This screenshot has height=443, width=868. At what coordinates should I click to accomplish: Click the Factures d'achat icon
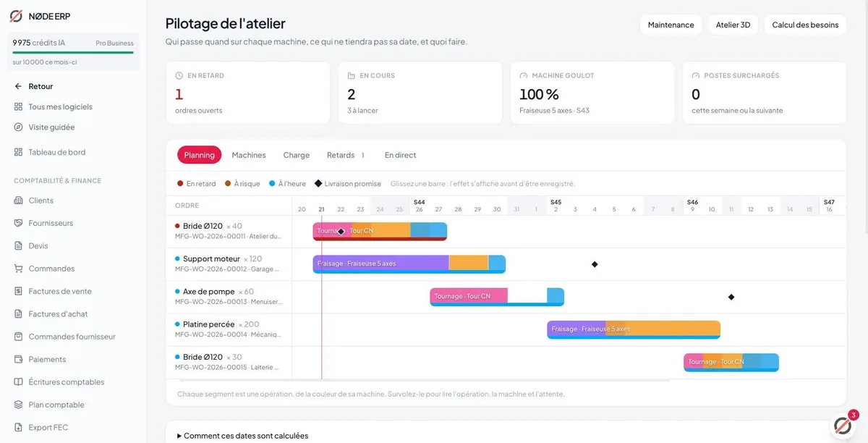[x=18, y=314]
